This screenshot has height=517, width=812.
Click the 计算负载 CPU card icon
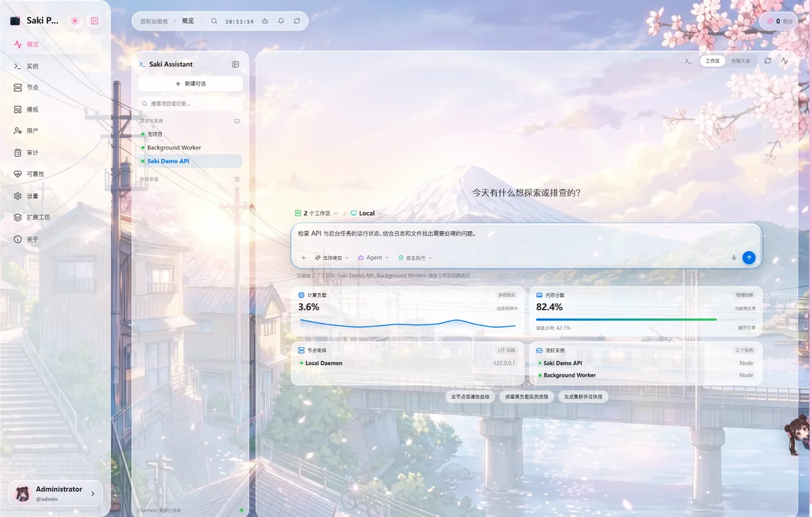[x=301, y=295]
